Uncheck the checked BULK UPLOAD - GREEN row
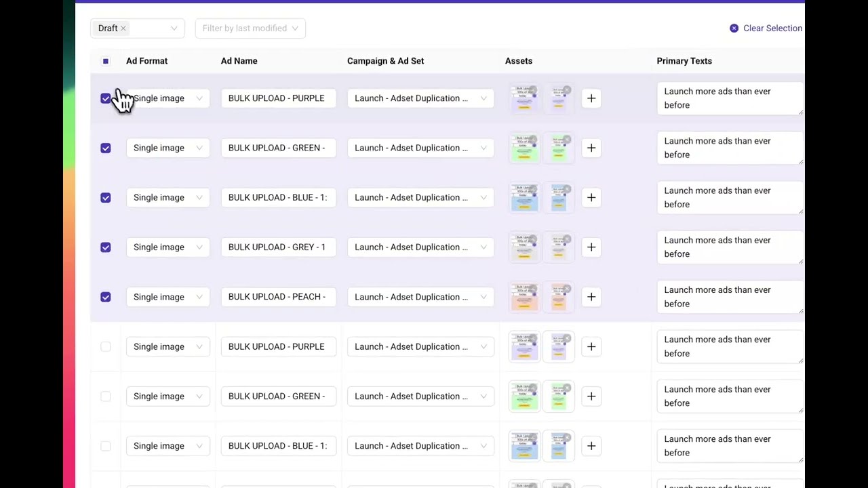 [106, 148]
